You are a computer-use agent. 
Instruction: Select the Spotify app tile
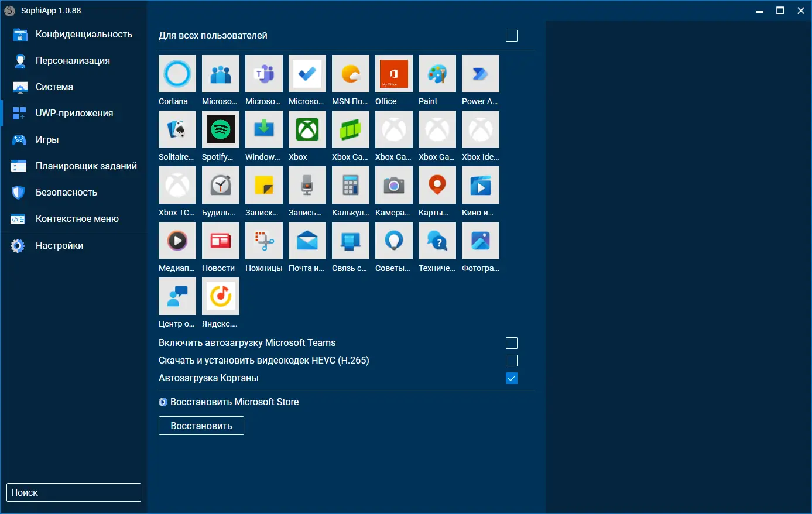[x=221, y=129]
